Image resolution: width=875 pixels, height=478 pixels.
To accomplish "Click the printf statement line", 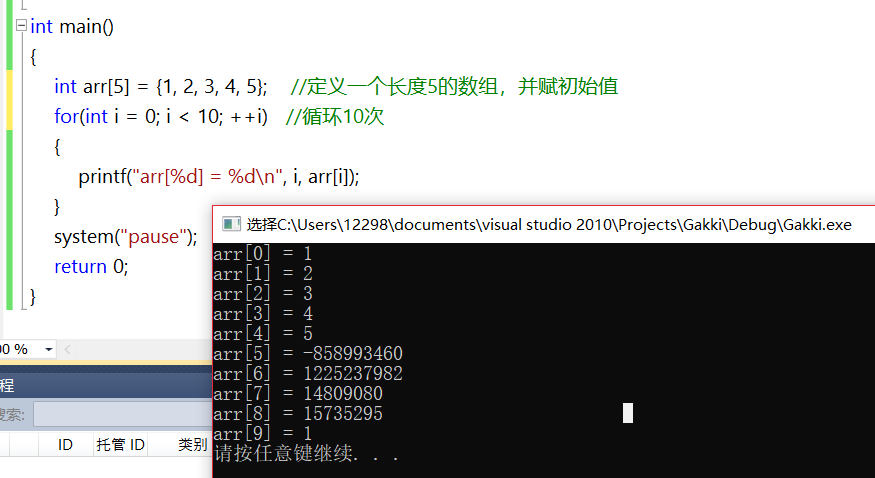I will coord(219,177).
